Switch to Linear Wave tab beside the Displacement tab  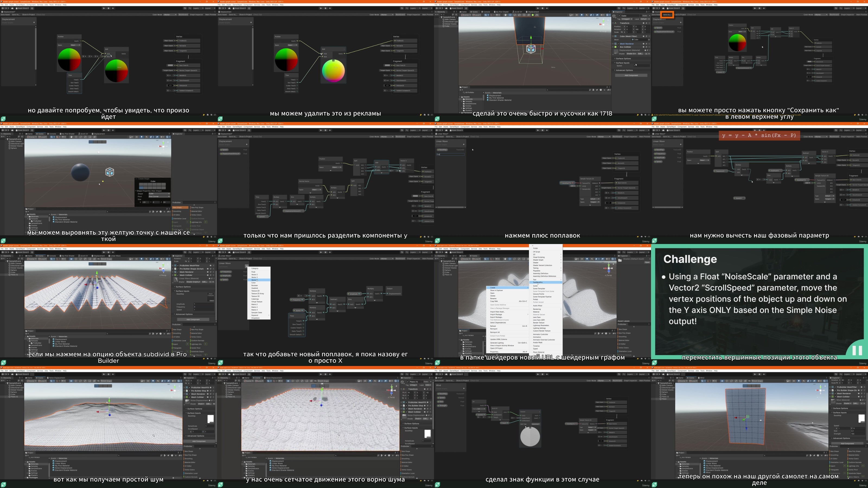click(x=115, y=256)
